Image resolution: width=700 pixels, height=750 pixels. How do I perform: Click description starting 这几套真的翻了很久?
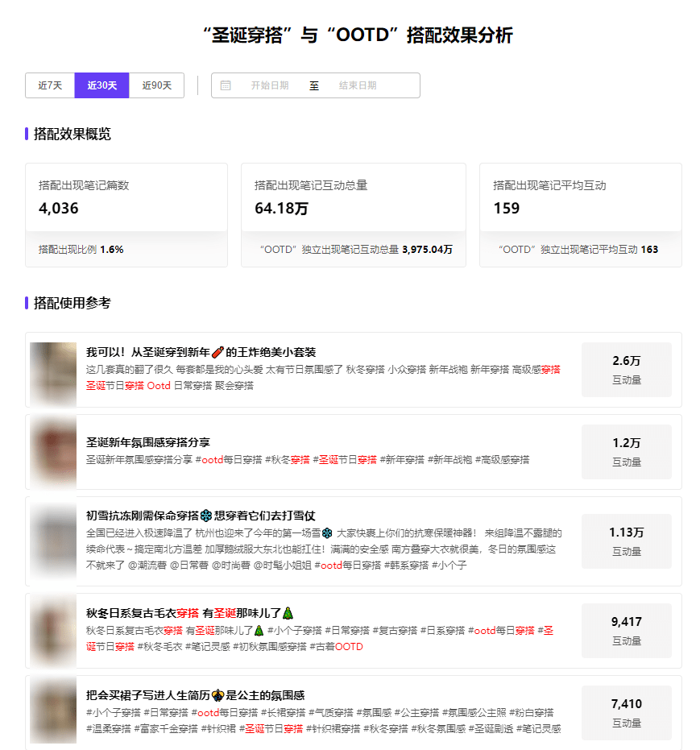pos(323,378)
